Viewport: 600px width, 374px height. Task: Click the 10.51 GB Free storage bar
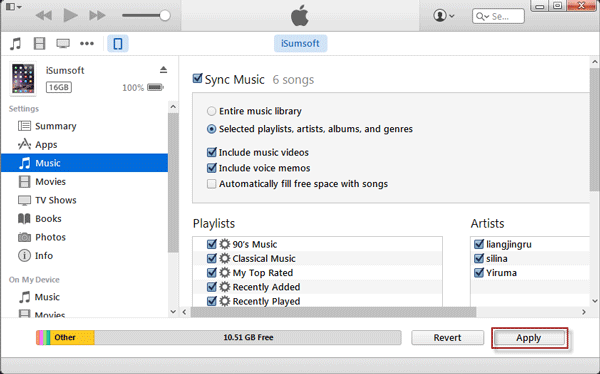tap(248, 337)
